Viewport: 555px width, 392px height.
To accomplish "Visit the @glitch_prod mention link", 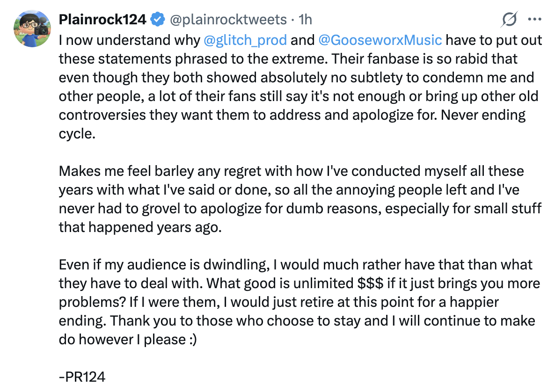I will 245,40.
